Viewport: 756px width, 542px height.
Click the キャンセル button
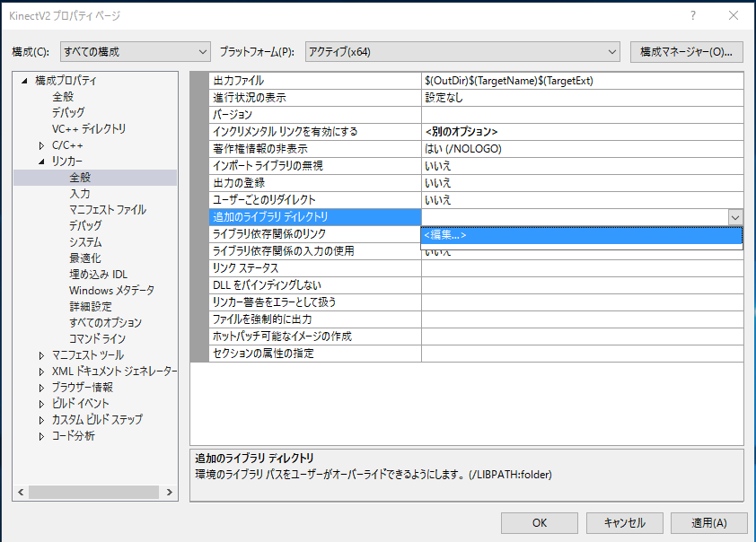(x=624, y=522)
